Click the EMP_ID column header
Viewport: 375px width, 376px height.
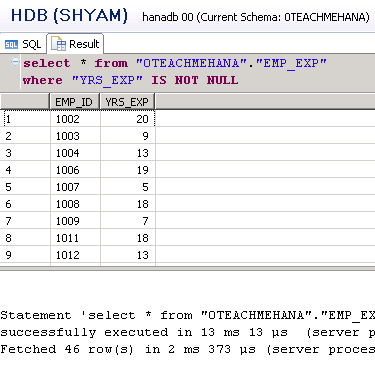pos(75,102)
